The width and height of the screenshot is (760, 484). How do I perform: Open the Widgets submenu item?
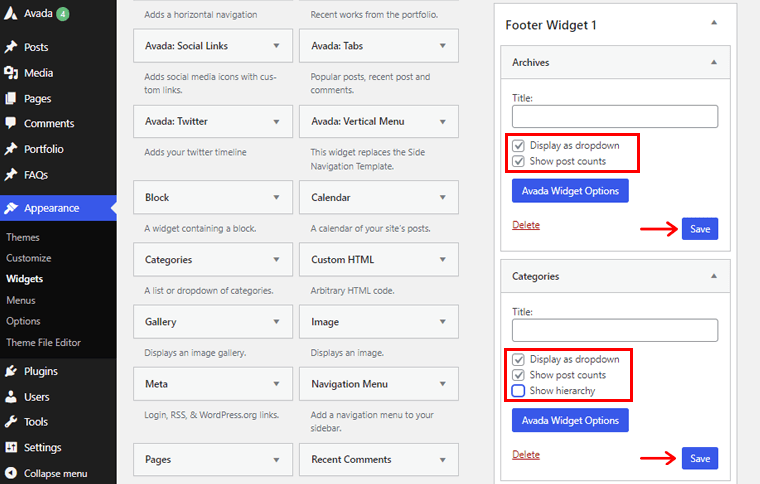[x=25, y=279]
